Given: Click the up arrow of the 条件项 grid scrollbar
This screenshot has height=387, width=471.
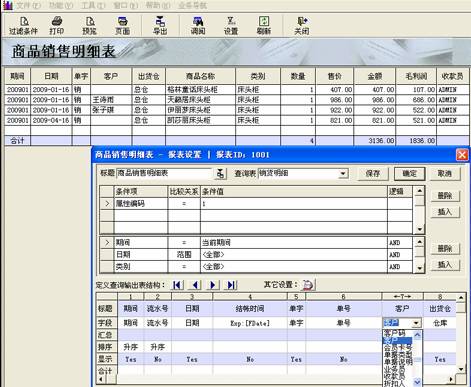Looking at the screenshot, I should click(x=419, y=191).
